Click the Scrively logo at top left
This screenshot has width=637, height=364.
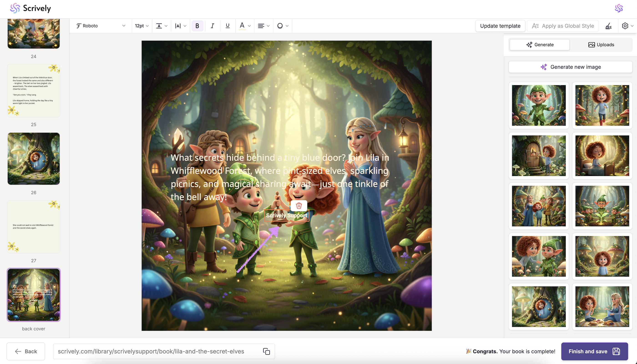point(30,8)
